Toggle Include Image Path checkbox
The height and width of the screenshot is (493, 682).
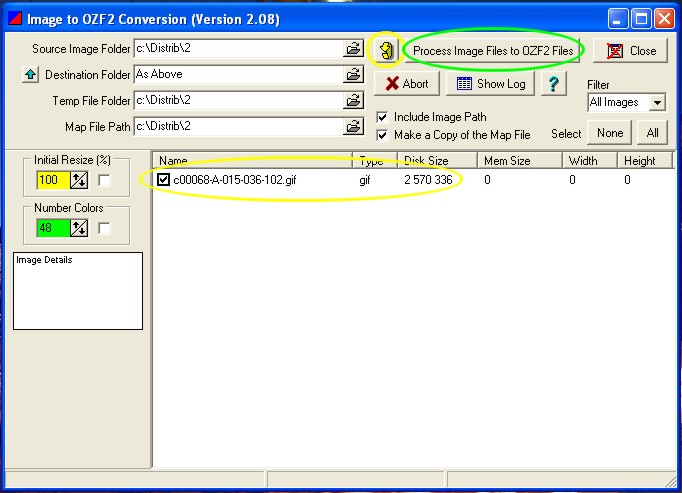click(382, 117)
